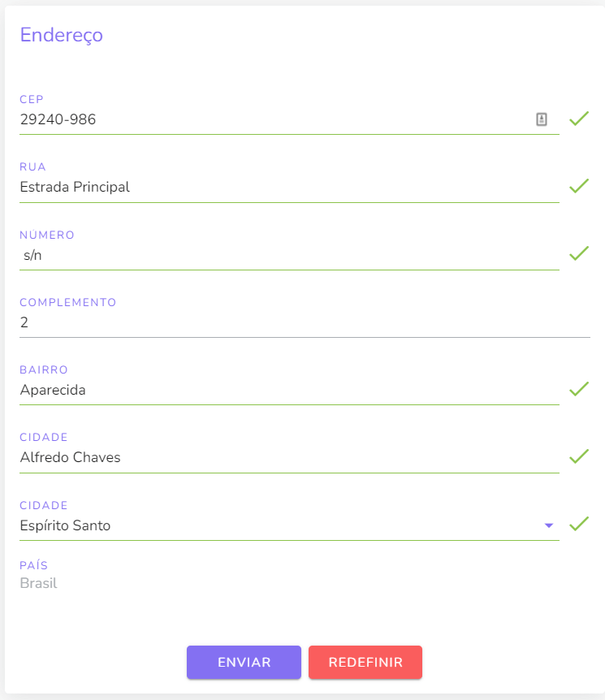Viewport: 605px width, 700px height.
Task: Submit the form with Enviar button
Action: tap(244, 662)
